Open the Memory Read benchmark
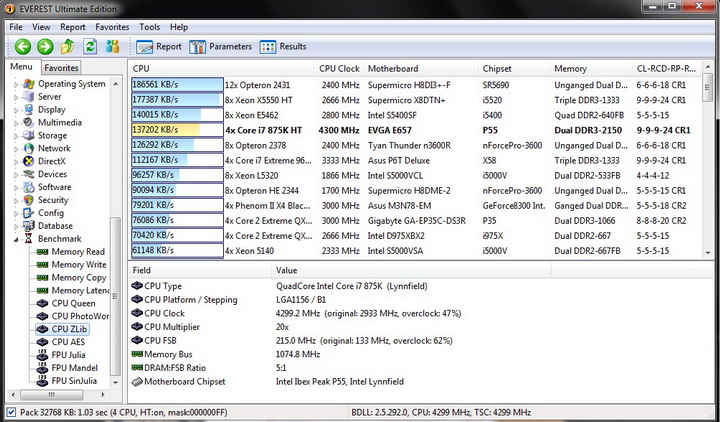 (78, 252)
